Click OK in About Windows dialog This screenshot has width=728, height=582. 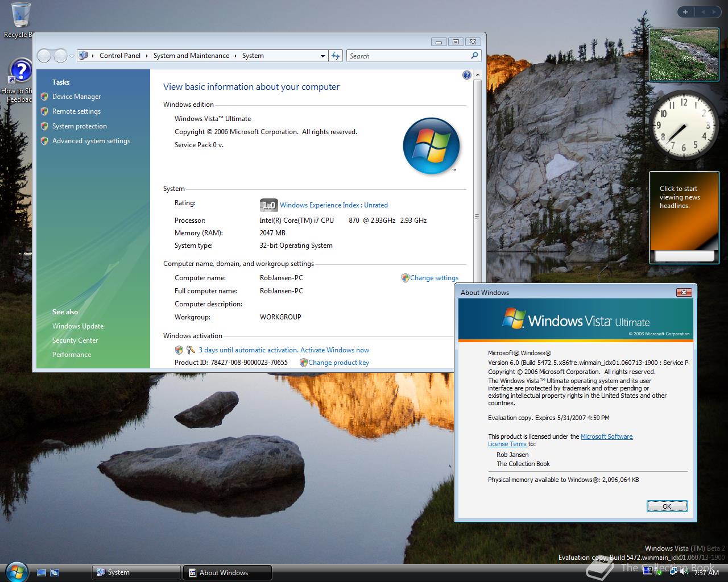coord(667,506)
